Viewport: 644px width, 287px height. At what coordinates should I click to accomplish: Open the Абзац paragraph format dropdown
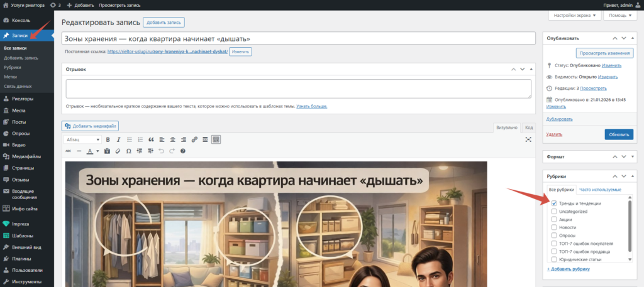(82, 139)
